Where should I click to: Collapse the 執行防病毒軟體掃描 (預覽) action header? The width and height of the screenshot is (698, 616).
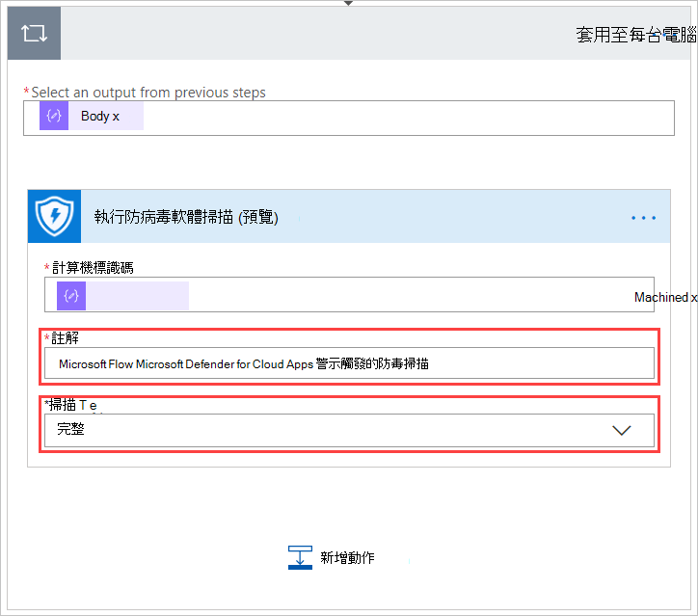pos(349,216)
